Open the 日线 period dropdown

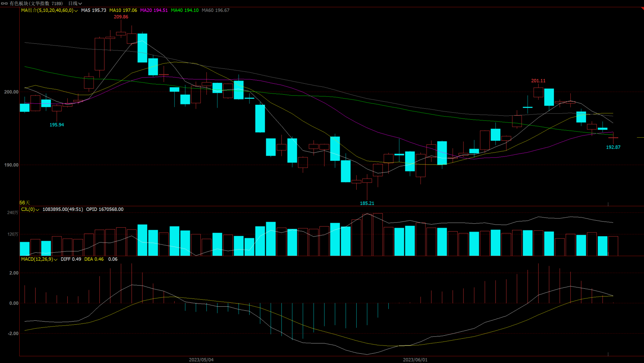[75, 4]
